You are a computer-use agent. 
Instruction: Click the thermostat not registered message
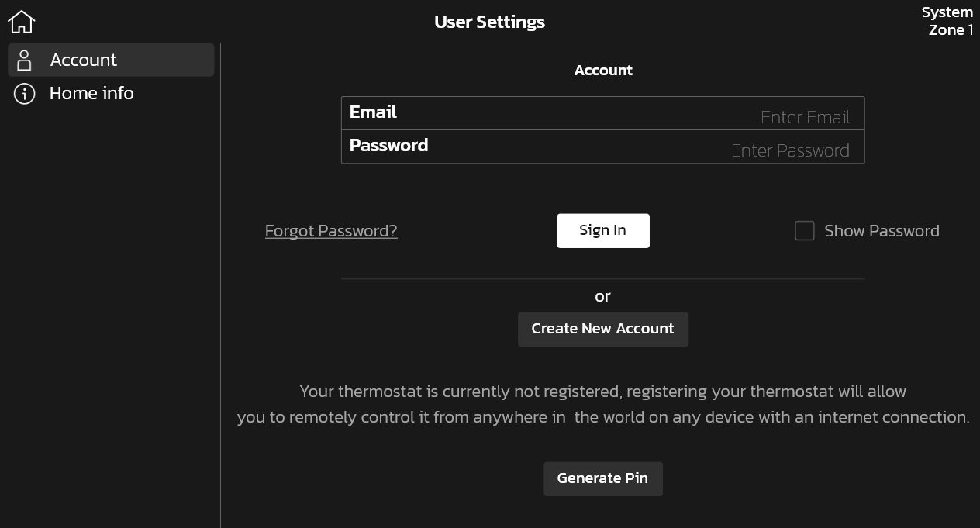603,404
